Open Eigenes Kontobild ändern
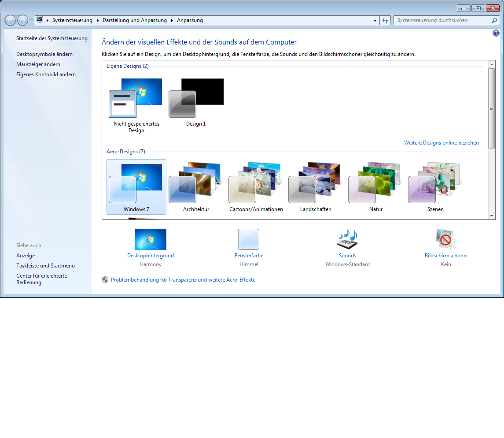 click(x=46, y=74)
